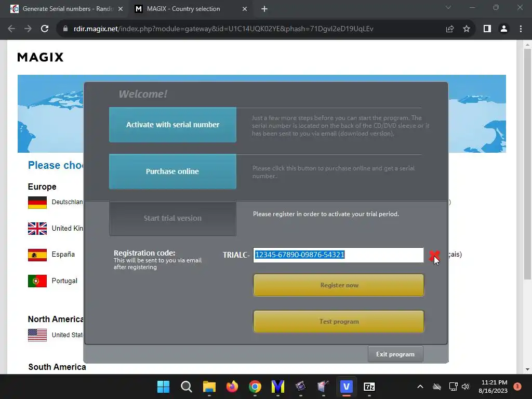Click the Exit program button
Screen dimensions: 532x399
[395, 354]
